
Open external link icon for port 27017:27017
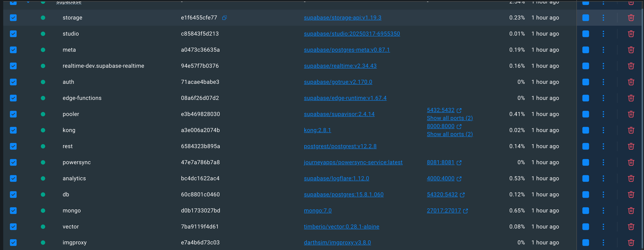coord(466,211)
